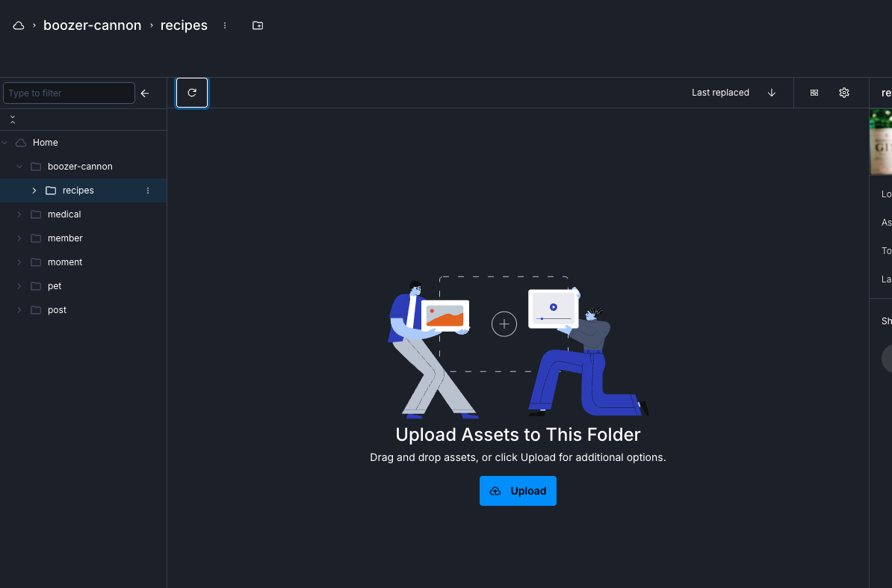Screen dimensions: 892x588
Task: Select the moment folder
Action: click(x=65, y=262)
